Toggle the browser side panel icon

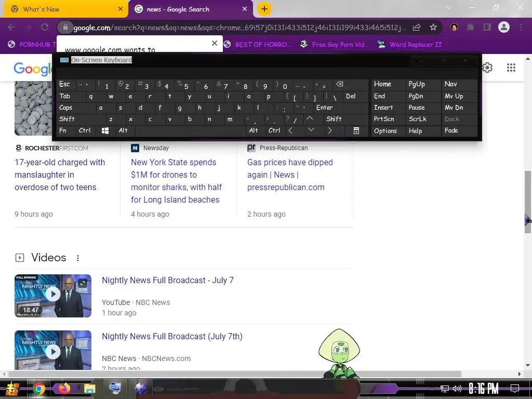487,27
